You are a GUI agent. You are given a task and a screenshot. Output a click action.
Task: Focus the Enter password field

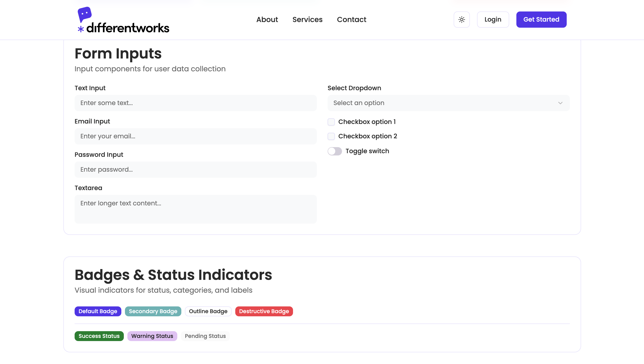point(195,169)
